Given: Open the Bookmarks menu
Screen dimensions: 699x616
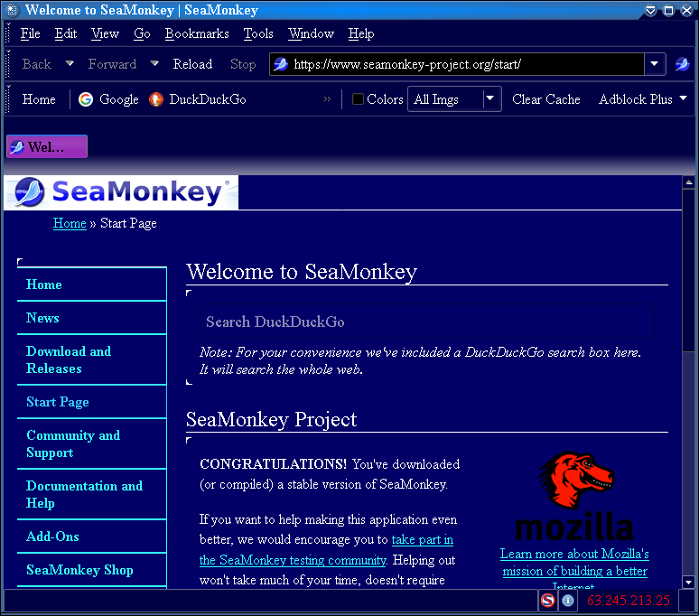Looking at the screenshot, I should [197, 34].
